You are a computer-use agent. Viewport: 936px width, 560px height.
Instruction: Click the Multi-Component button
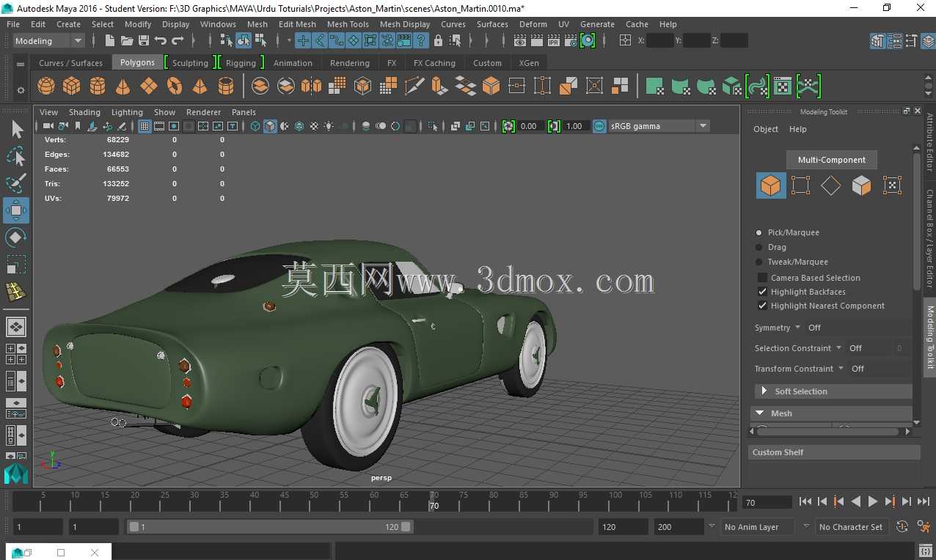coord(832,160)
